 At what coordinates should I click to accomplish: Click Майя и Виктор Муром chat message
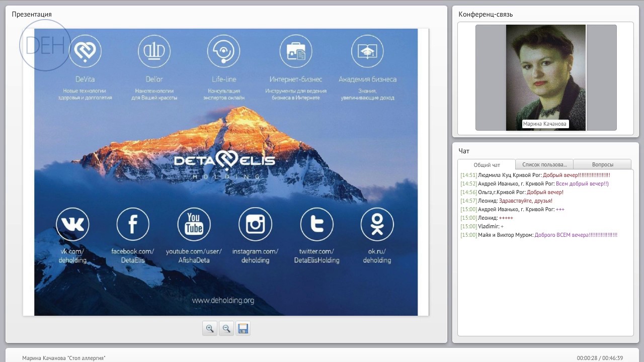(539, 235)
